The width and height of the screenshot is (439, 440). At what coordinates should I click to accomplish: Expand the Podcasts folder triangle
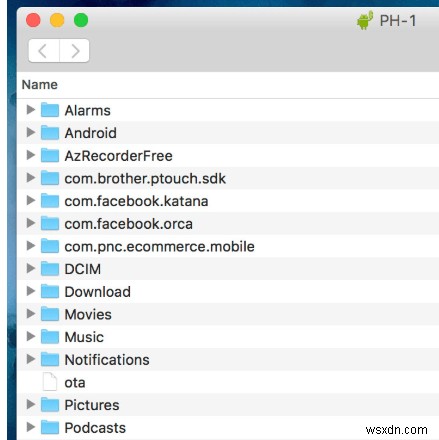tap(31, 427)
